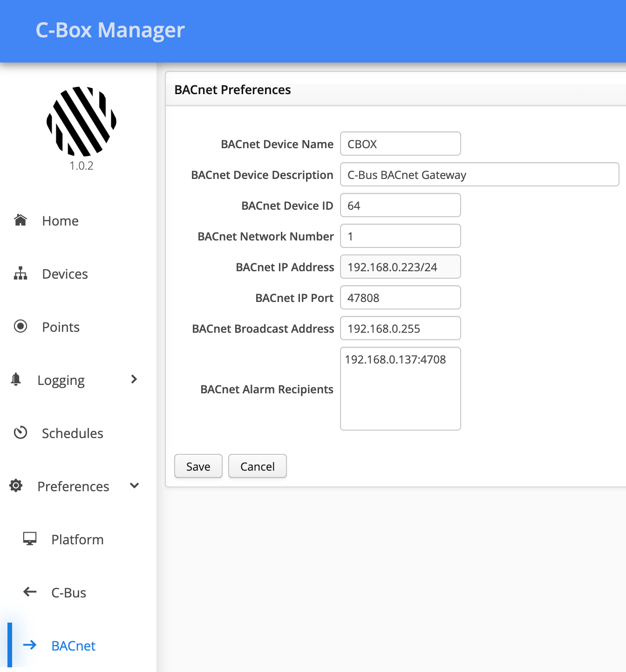Screen dimensions: 626x672
Task: Click the Home house icon
Action: (20, 220)
